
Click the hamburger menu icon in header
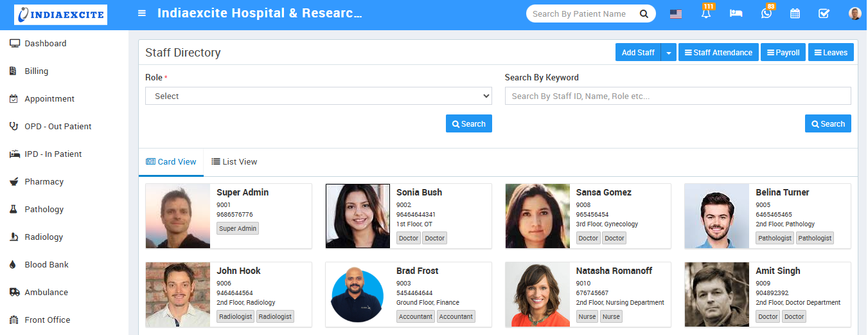pyautogui.click(x=142, y=14)
